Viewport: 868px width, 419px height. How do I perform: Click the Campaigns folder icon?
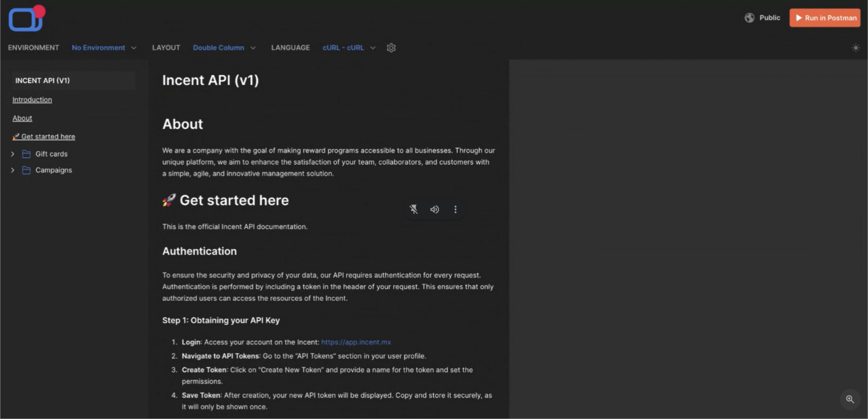[26, 170]
